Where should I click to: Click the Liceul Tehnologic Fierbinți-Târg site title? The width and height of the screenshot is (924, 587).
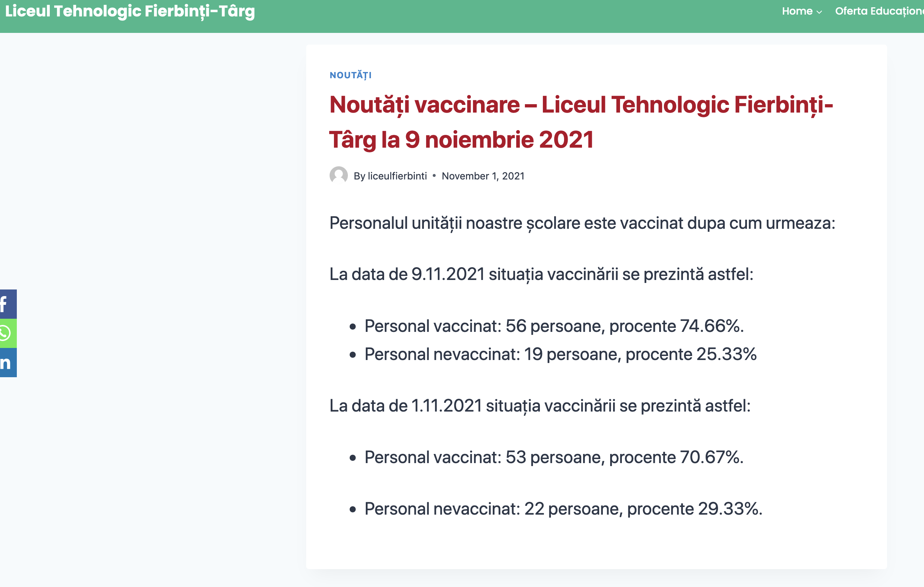pyautogui.click(x=130, y=11)
